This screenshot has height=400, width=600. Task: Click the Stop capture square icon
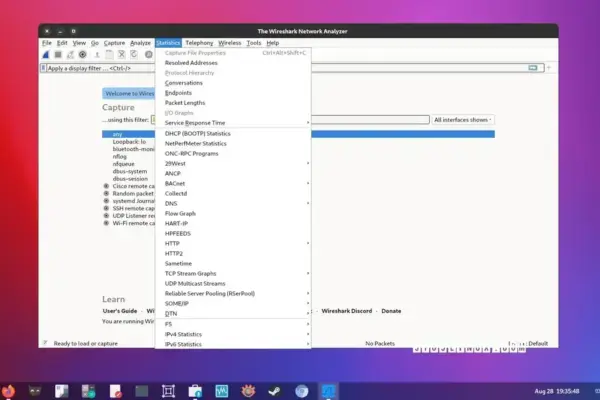(58, 55)
